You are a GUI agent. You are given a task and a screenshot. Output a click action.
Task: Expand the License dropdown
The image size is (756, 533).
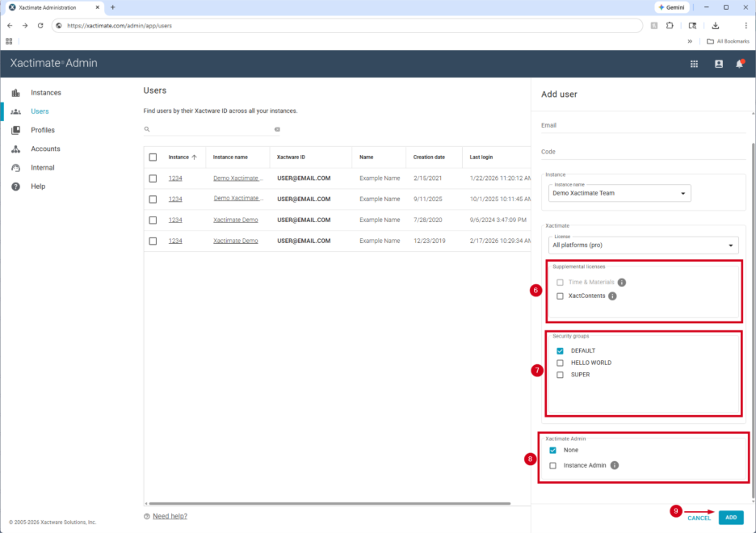(x=643, y=245)
